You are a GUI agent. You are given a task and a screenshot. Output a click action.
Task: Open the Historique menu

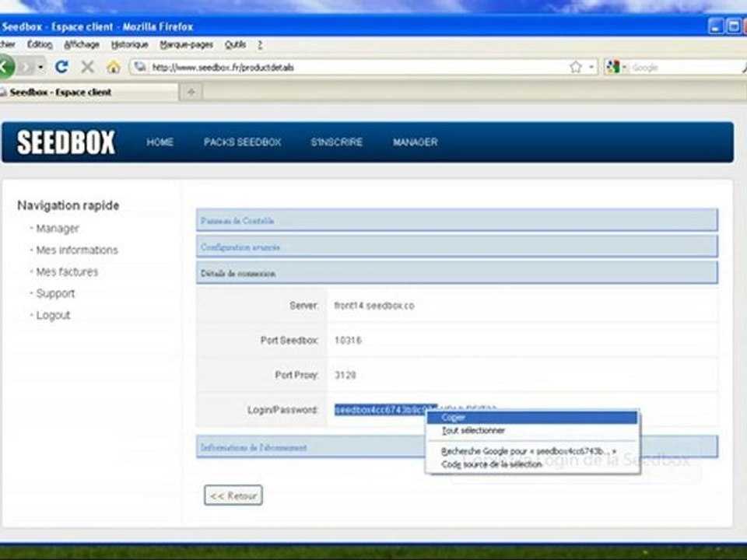[x=130, y=44]
